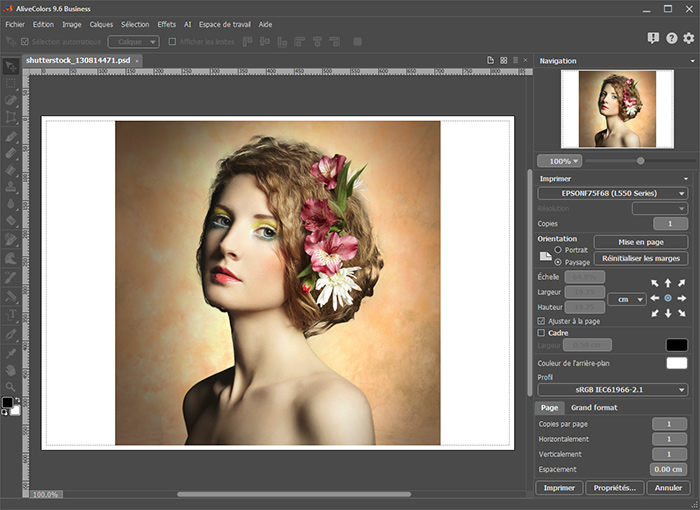The image size is (700, 510).
Task: Click Réinitialiser les marges button
Action: pos(641,258)
